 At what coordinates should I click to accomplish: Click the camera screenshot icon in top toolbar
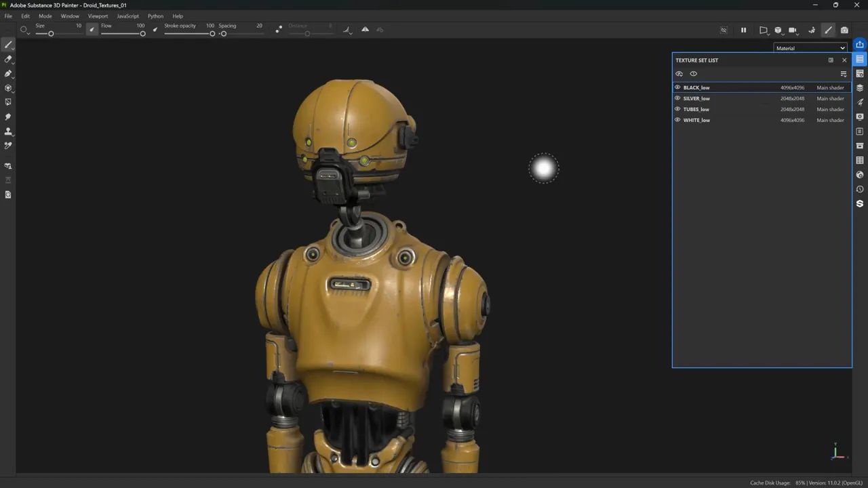click(x=844, y=30)
